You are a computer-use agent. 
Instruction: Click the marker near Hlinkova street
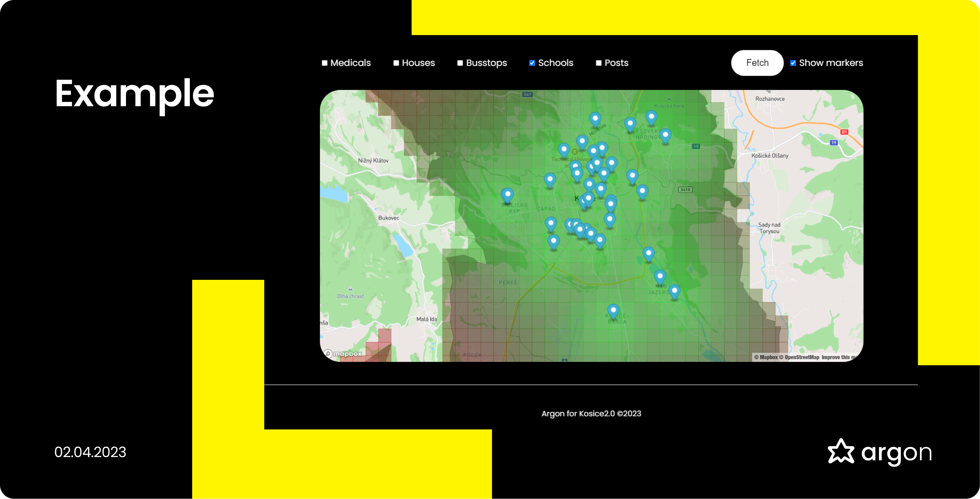tap(595, 119)
